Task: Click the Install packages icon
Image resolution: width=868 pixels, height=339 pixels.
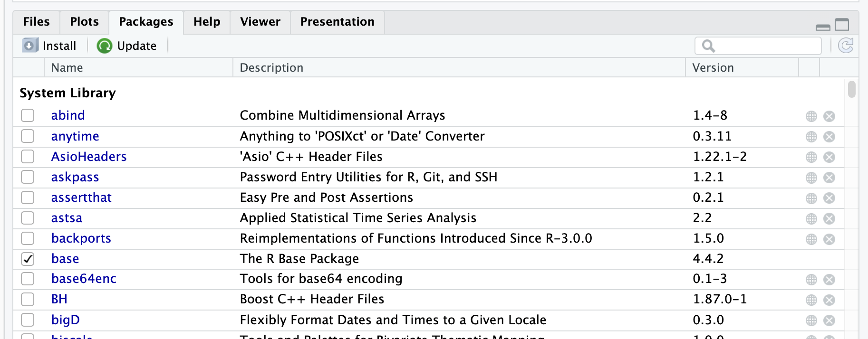Action: click(x=29, y=46)
